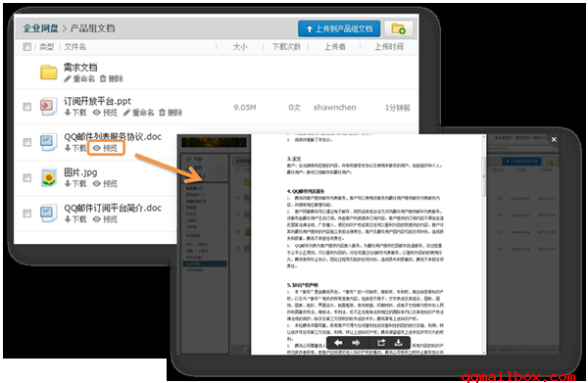
Task: Delete 订阅开放平台.ppt
Action: (171, 113)
